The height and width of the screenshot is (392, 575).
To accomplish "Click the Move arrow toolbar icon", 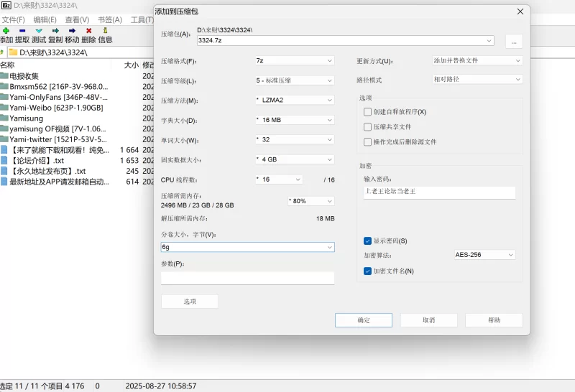I will 72,31.
